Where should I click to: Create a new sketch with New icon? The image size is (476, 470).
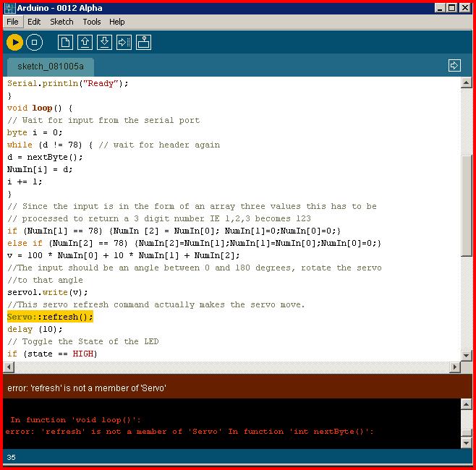tap(65, 43)
